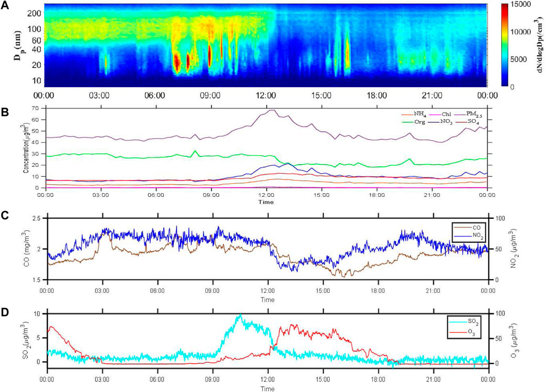
Task: Click the CO (mg/m3) axis label
Action: click(27, 249)
